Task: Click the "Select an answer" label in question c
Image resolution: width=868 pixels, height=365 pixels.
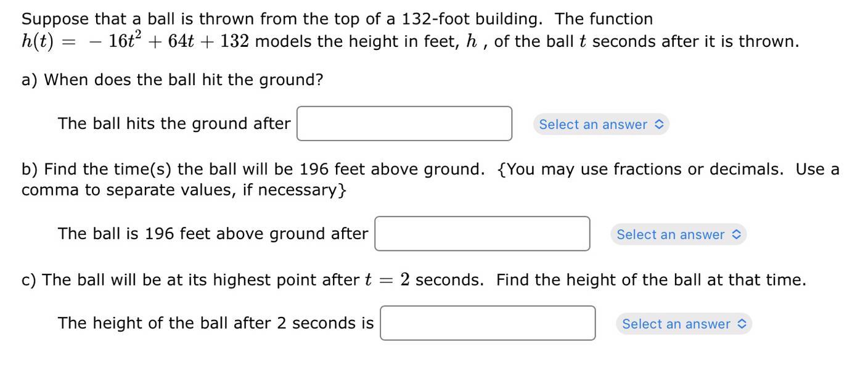Action: click(676, 324)
